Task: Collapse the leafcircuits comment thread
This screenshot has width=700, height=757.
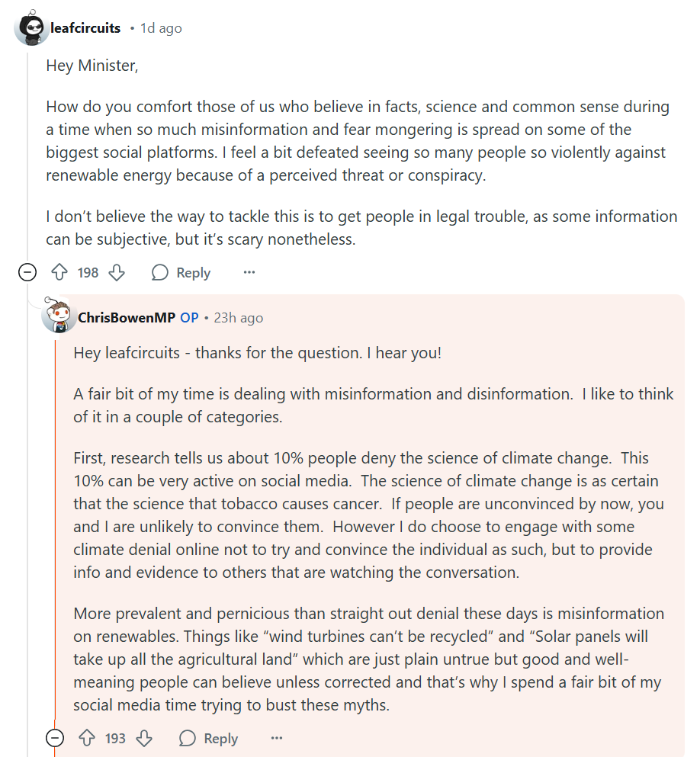Action: click(27, 272)
